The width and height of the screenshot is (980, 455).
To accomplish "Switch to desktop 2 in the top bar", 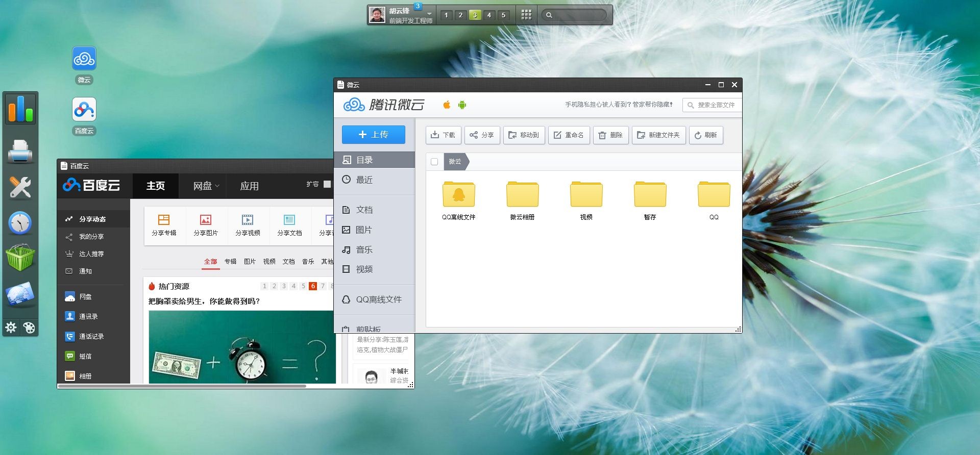I will 460,15.
